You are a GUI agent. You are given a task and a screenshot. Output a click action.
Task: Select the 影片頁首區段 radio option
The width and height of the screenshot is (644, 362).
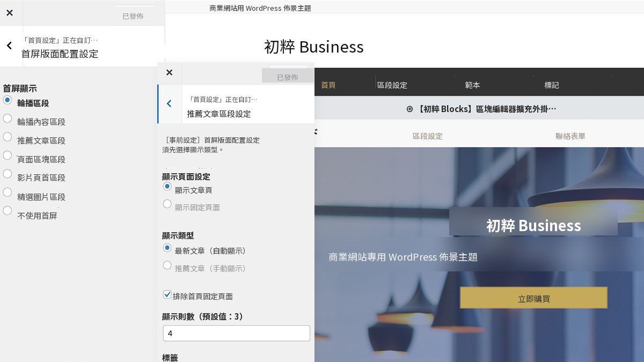coord(8,174)
